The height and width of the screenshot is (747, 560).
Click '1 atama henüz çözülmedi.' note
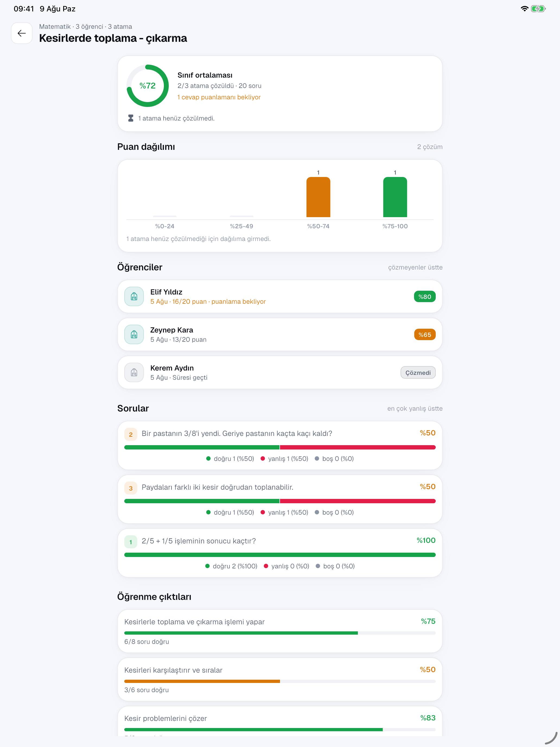(x=176, y=118)
